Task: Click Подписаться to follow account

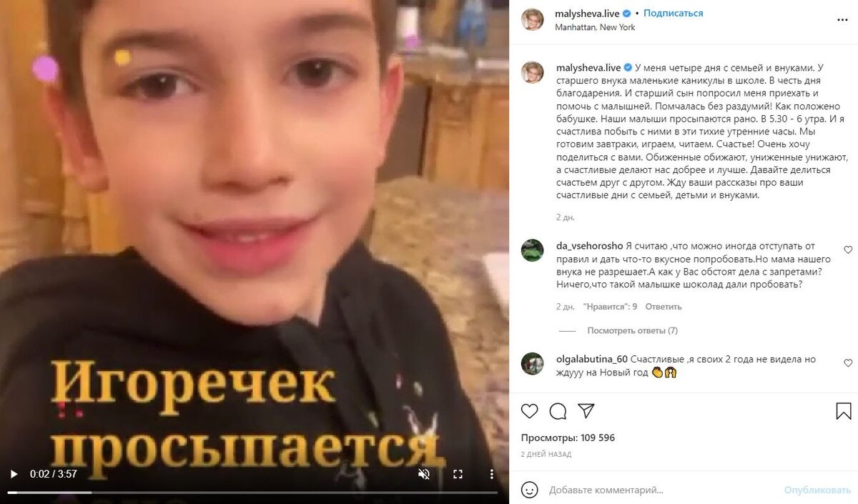Action: (x=673, y=14)
